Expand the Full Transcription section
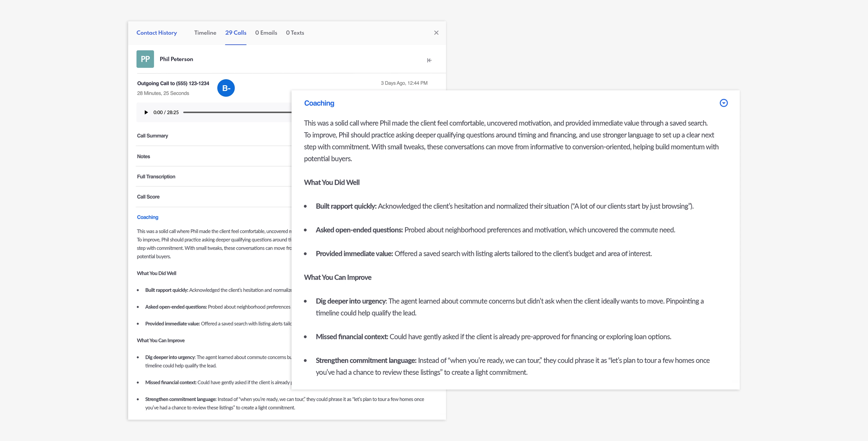The width and height of the screenshot is (868, 441). pyautogui.click(x=156, y=177)
